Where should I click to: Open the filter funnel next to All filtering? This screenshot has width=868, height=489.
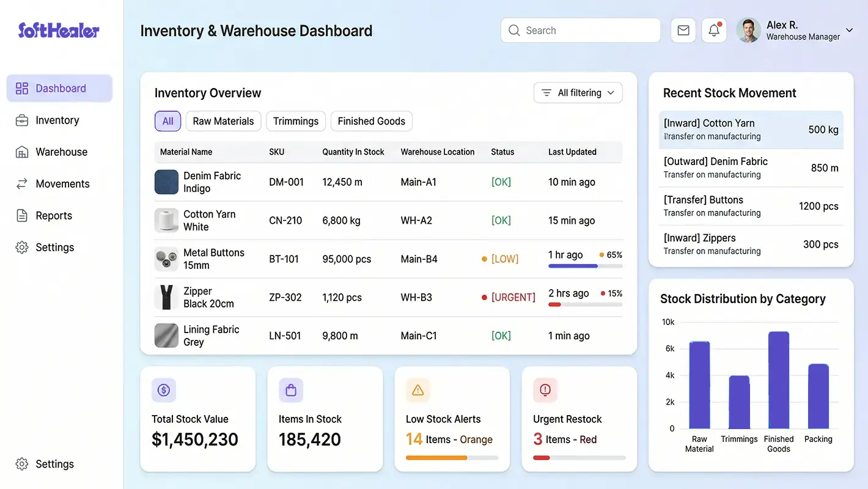coord(546,92)
